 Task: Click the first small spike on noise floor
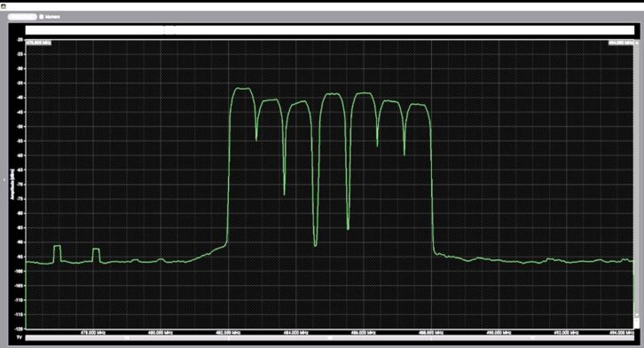click(x=57, y=253)
